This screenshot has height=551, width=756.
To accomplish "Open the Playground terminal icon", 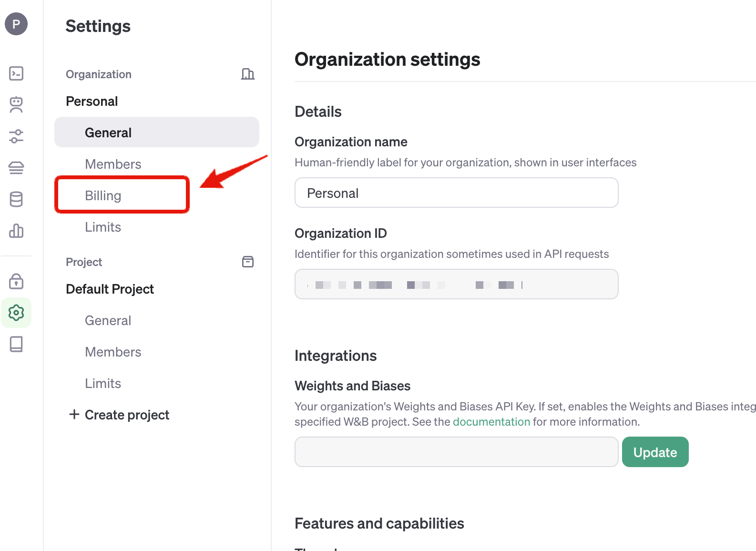I will coord(16,73).
